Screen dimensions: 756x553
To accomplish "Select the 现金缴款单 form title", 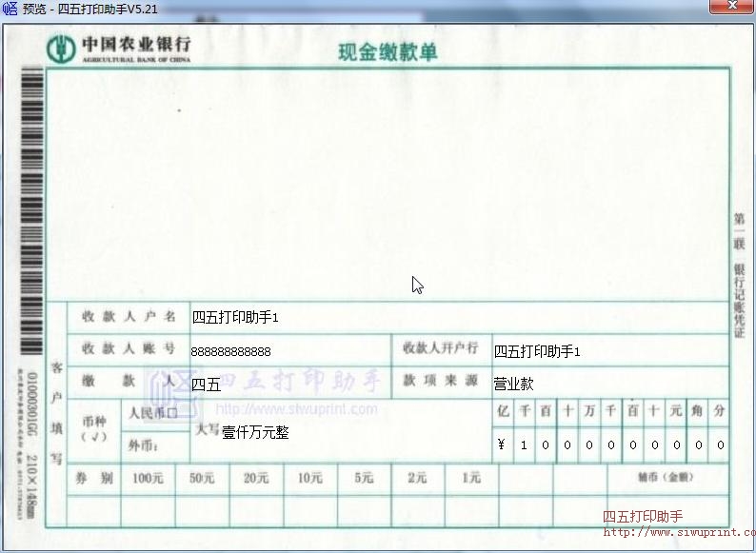I will click(388, 52).
